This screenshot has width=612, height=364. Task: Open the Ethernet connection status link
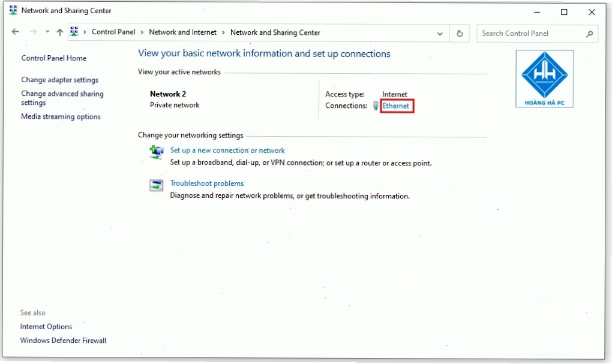click(x=396, y=106)
